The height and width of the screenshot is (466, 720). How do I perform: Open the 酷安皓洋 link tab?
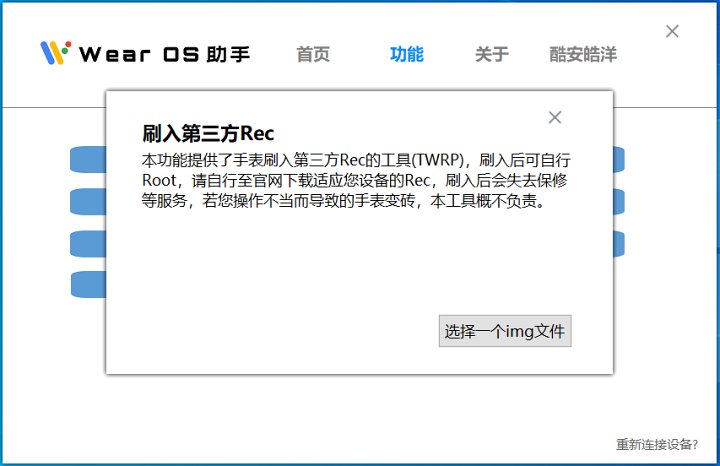(583, 54)
